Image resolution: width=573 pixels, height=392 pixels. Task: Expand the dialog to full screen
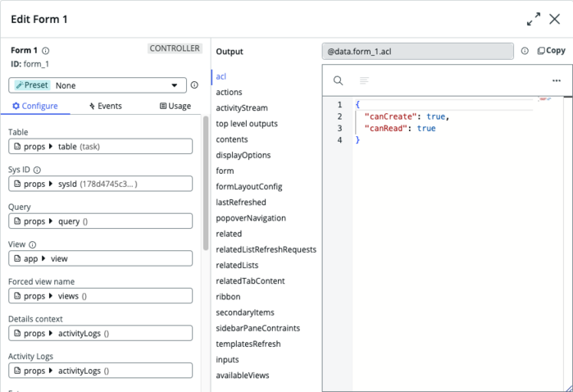click(x=534, y=19)
